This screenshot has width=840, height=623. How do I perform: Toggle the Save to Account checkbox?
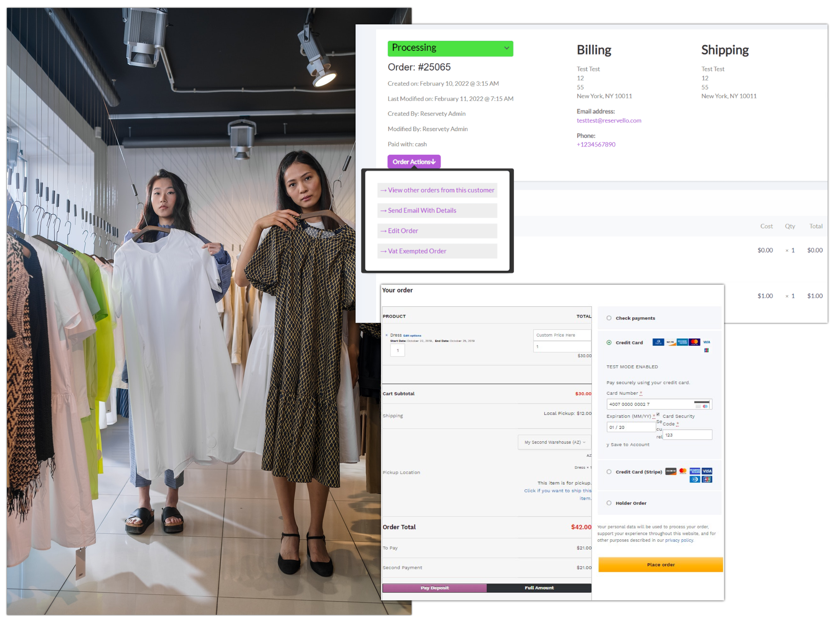coord(658,414)
